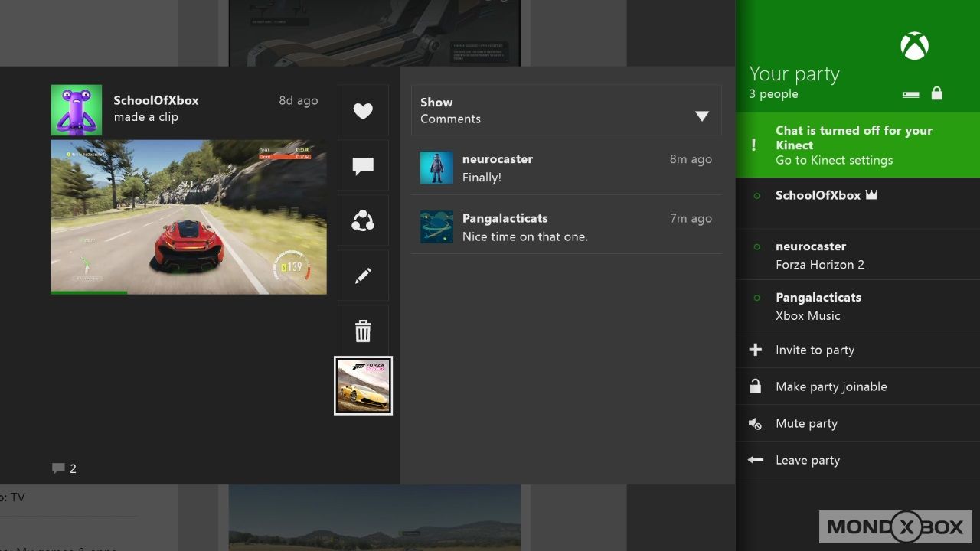Click the Xbox logo in the party panel
The image size is (980, 551).
914,47
